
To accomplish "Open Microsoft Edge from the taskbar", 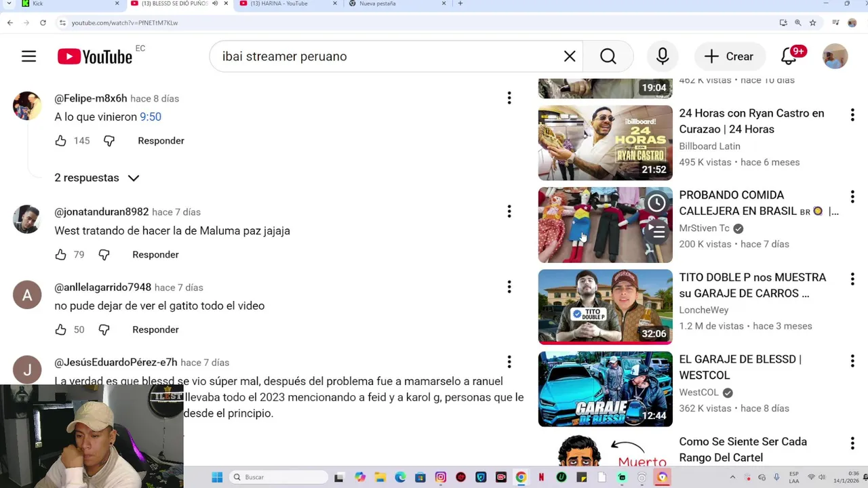I will coord(400,477).
